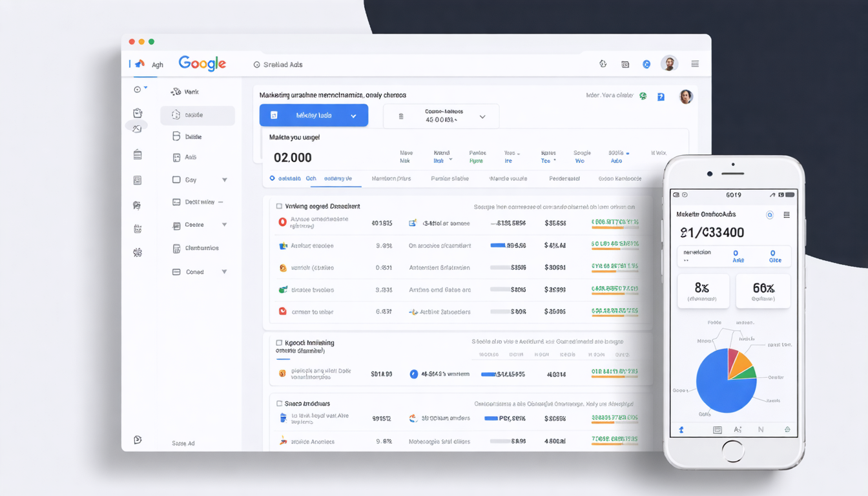The image size is (868, 496).
Task: Open the small dropdown caret atop left rail
Action: [146, 87]
